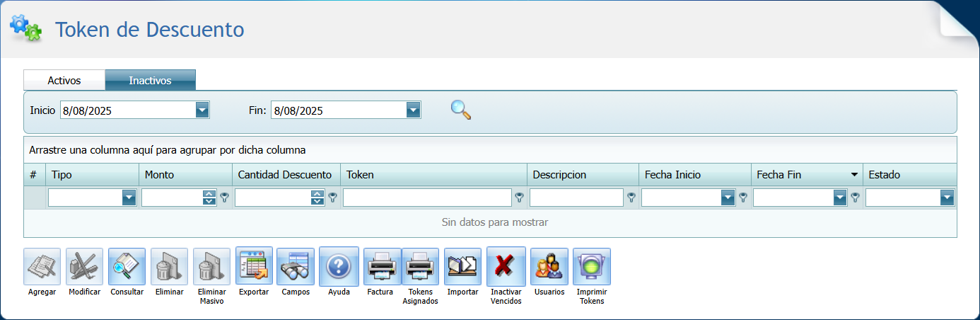980x320 pixels.
Task: Click the Token column filter funnel icon
Action: pos(519,198)
